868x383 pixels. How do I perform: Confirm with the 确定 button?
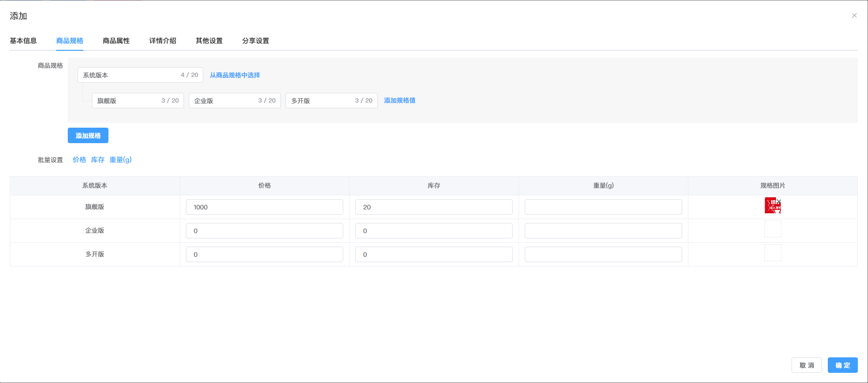[842, 365]
